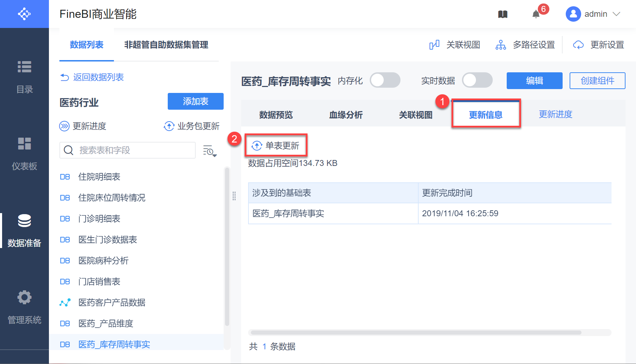Screen dimensions: 636x364
Task: Expand the admin account dropdown arrow
Action: (616, 14)
